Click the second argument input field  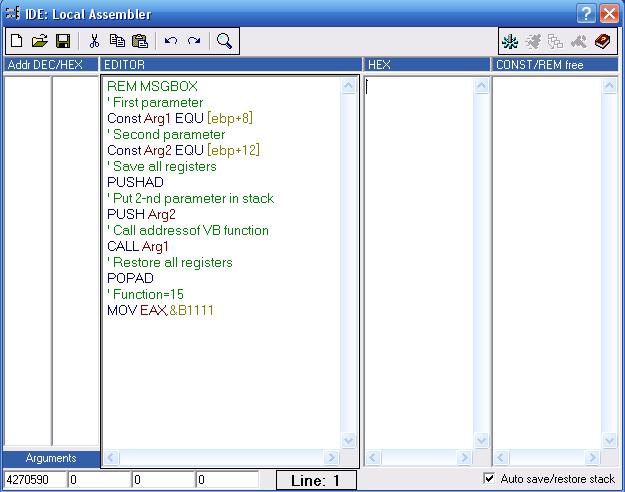coord(99,479)
